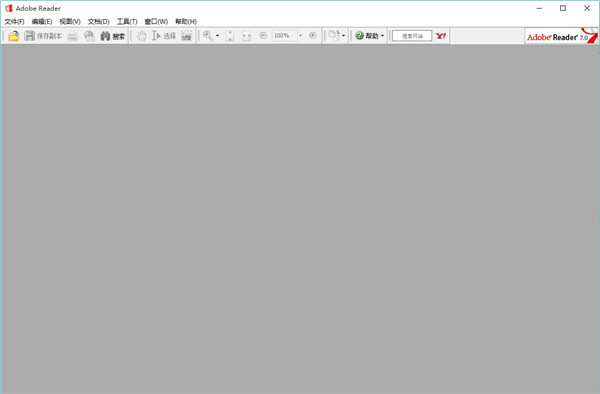This screenshot has height=394, width=600.
Task: Choose the text Select (选择) tool
Action: [x=164, y=36]
